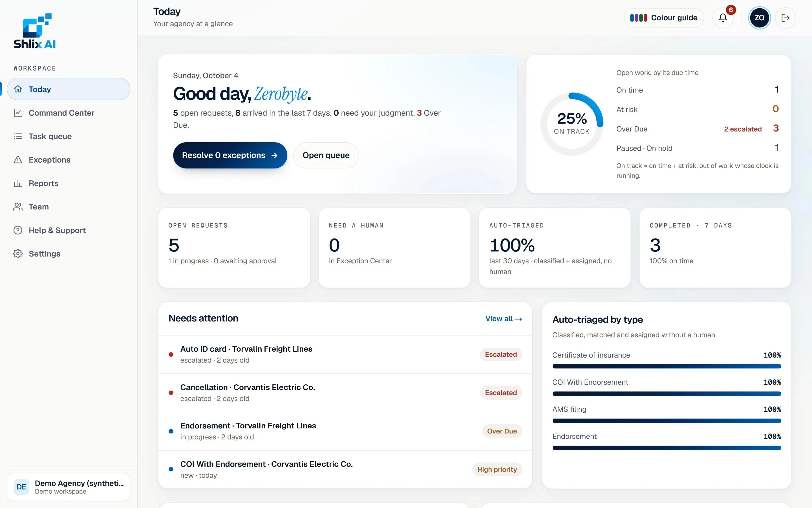Click the '2 escalated' text
This screenshot has height=508, width=812.
coord(743,129)
